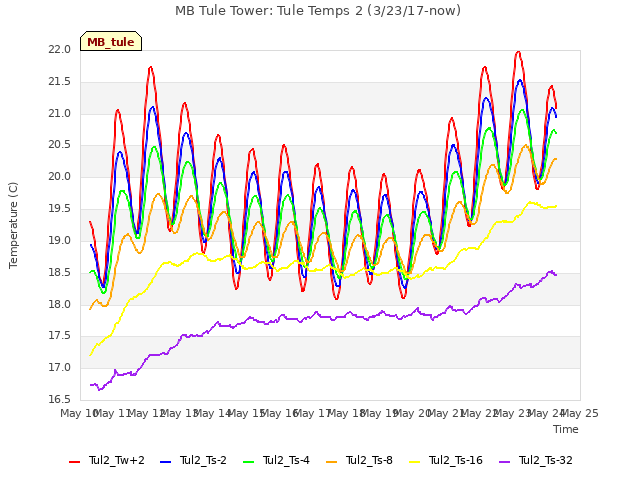Click the MB_tule badge label
Screen dimensions: 640x480
(111, 42)
